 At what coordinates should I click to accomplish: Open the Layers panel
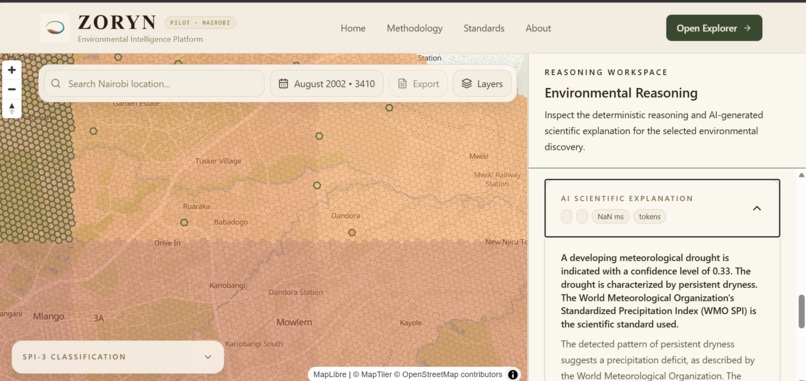[482, 84]
